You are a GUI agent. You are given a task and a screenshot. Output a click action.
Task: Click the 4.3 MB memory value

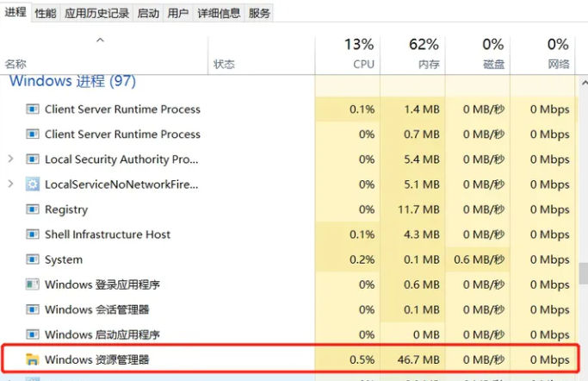(422, 234)
